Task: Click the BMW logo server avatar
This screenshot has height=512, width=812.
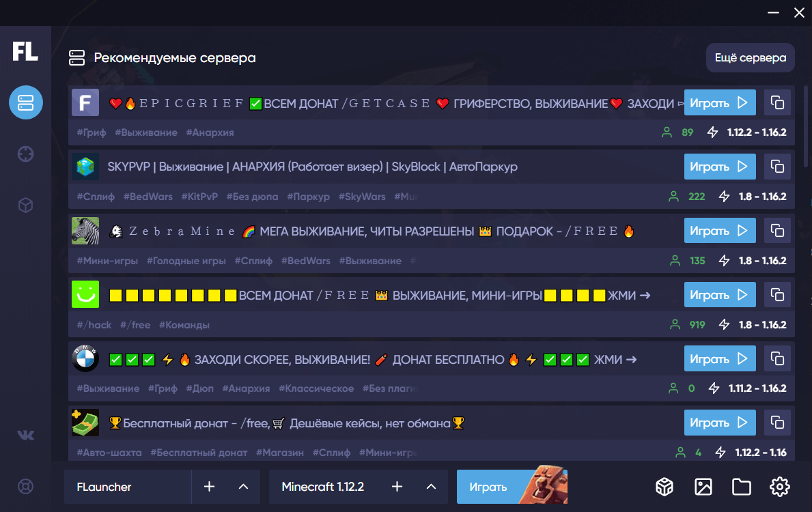Action: click(85, 358)
